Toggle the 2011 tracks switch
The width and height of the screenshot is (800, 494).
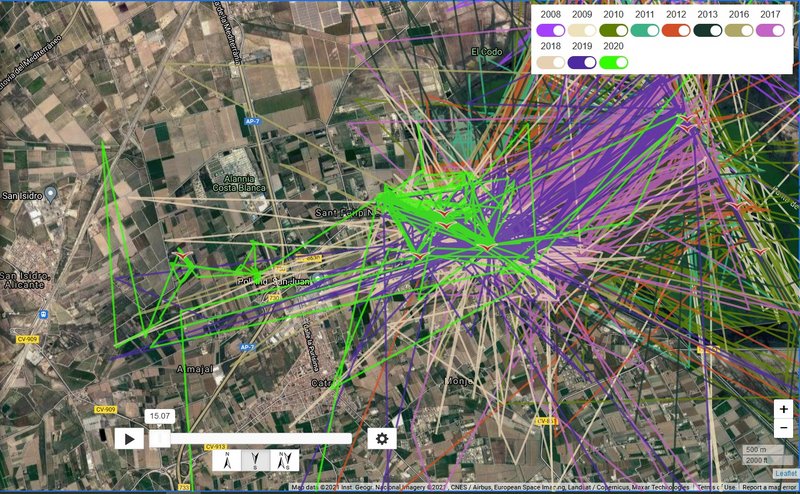tap(645, 31)
